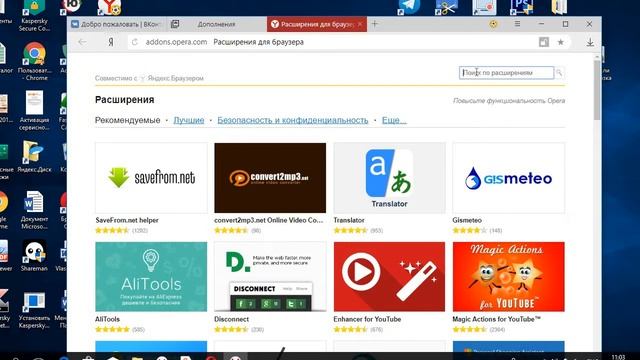Switch to the 'Добро пожаловать | ВКонтакте' tab
640x360 pixels.
point(116,24)
